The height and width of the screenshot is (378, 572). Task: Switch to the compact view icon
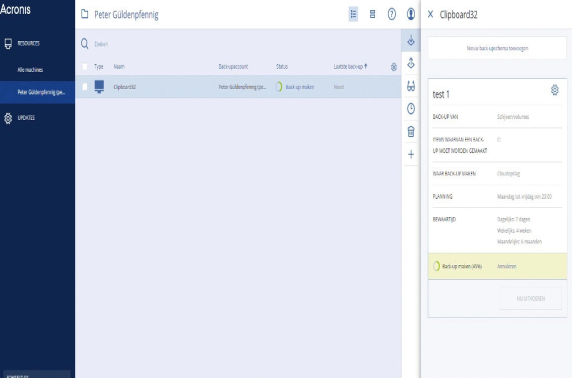pos(372,14)
